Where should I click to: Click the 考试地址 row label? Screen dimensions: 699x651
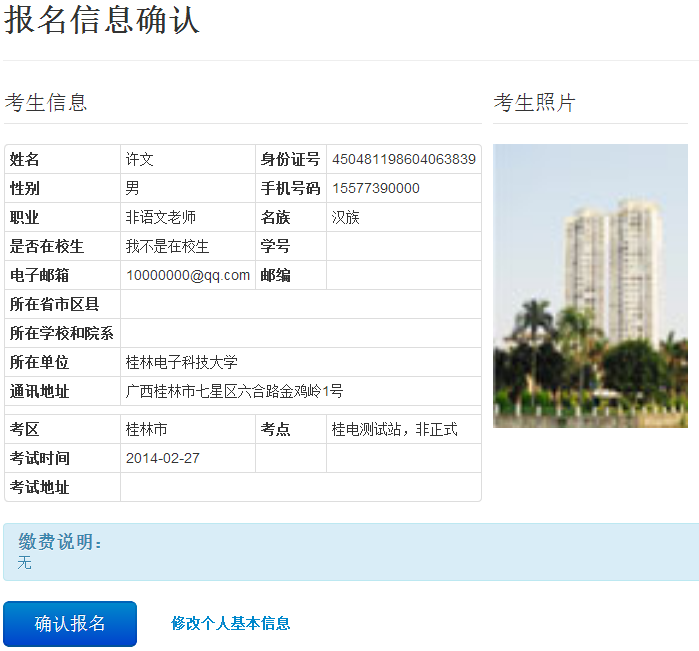click(40, 487)
